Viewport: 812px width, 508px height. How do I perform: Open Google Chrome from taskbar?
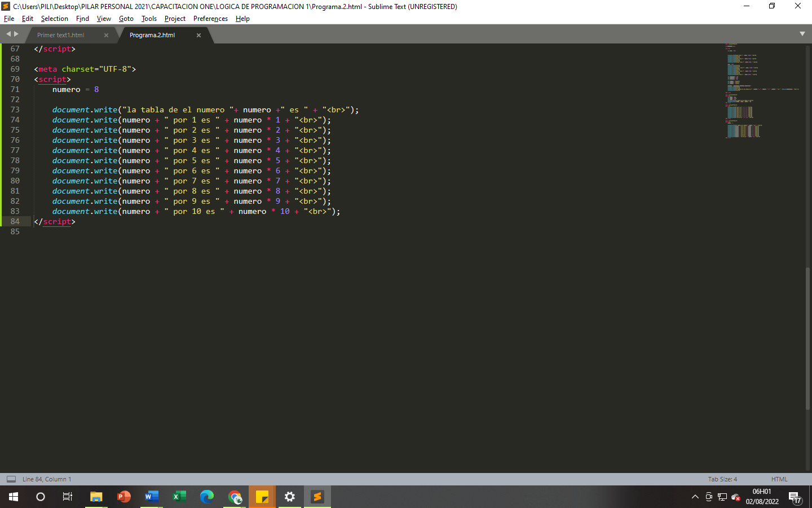(x=235, y=497)
